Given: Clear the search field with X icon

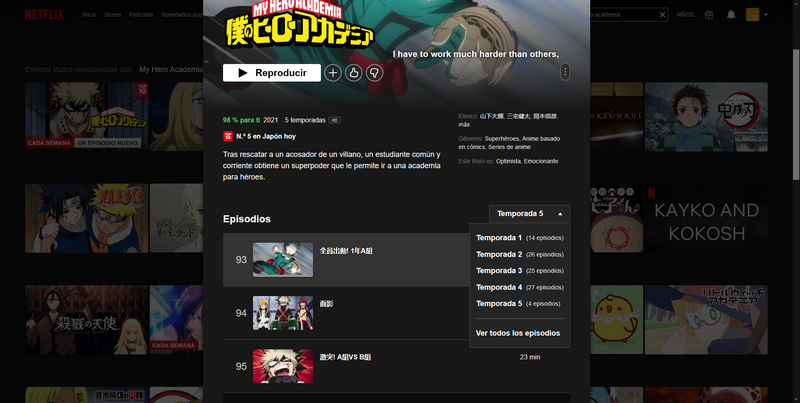Looking at the screenshot, I should click(x=662, y=15).
